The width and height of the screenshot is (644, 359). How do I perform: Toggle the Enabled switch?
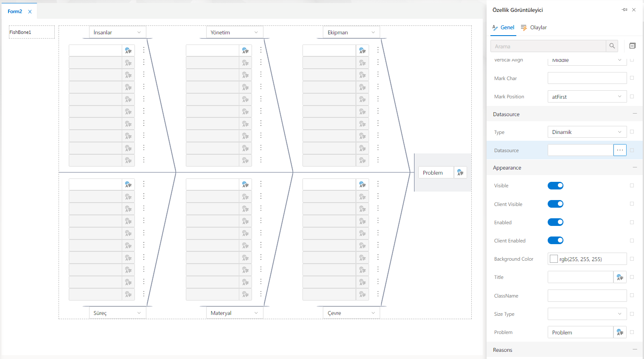coord(555,222)
